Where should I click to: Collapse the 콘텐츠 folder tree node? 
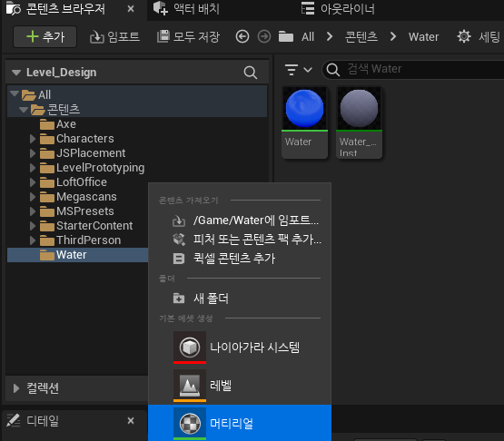[24, 110]
